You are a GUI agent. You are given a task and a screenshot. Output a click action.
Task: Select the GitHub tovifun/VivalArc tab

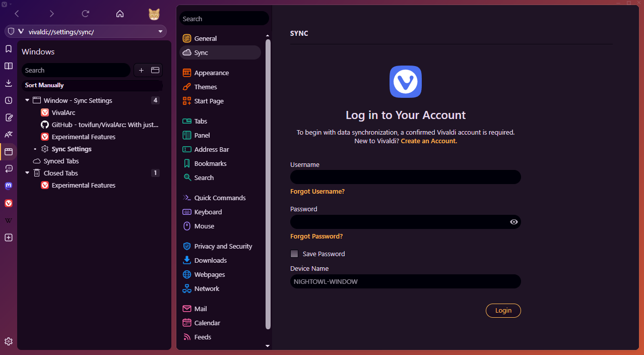[x=92, y=125]
